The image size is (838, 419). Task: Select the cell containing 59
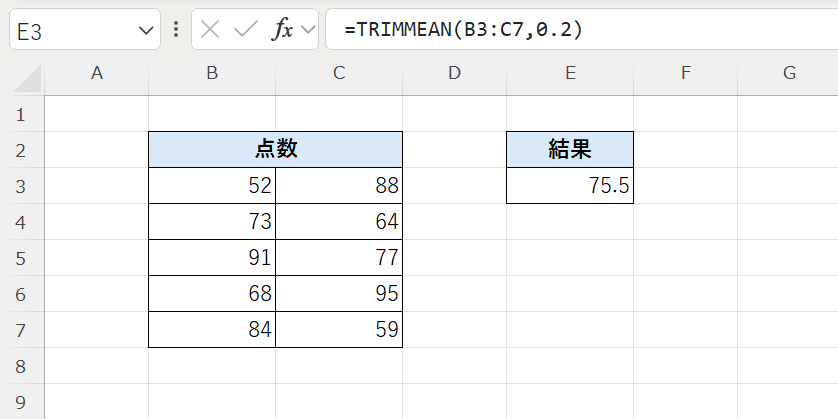tap(339, 330)
